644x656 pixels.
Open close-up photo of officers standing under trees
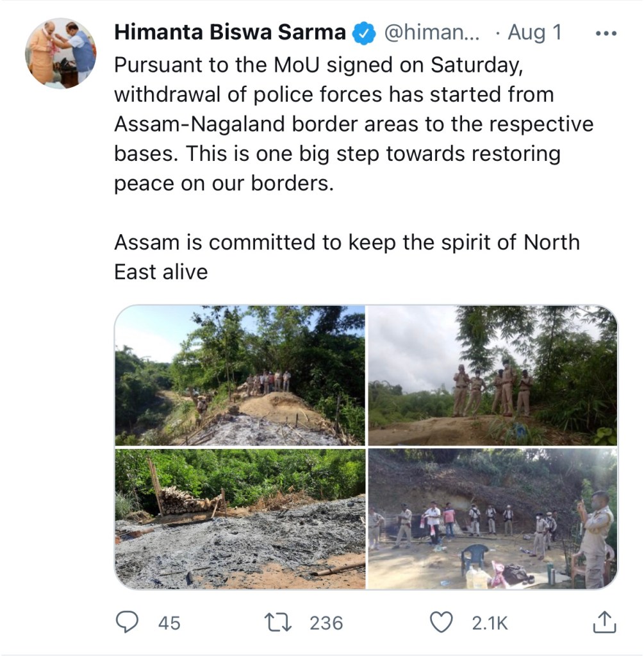(x=493, y=376)
